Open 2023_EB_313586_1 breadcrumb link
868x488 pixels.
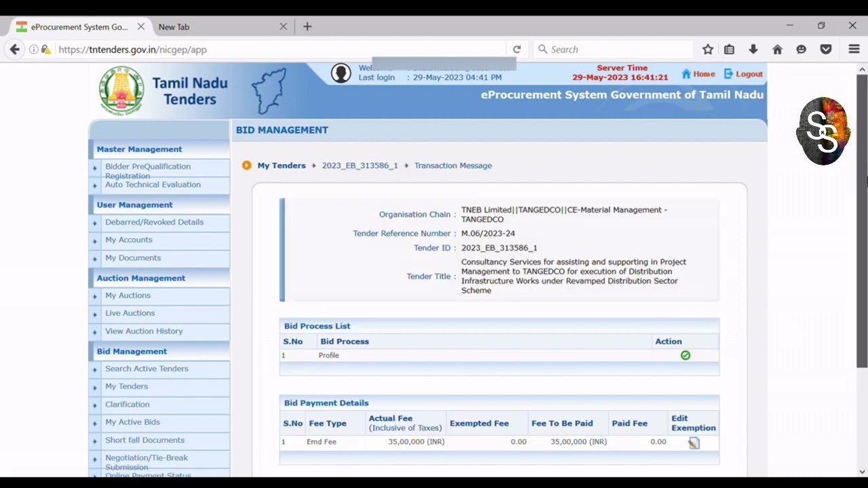(360, 165)
